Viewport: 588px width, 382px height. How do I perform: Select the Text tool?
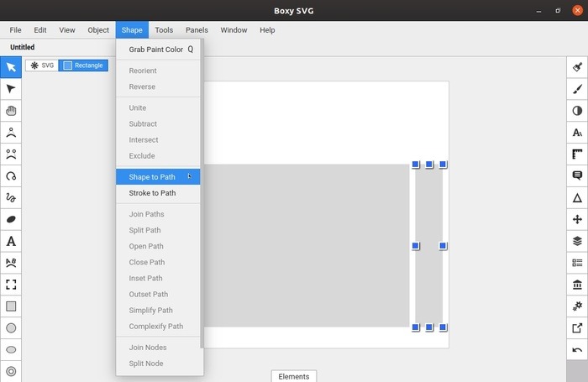(x=11, y=241)
